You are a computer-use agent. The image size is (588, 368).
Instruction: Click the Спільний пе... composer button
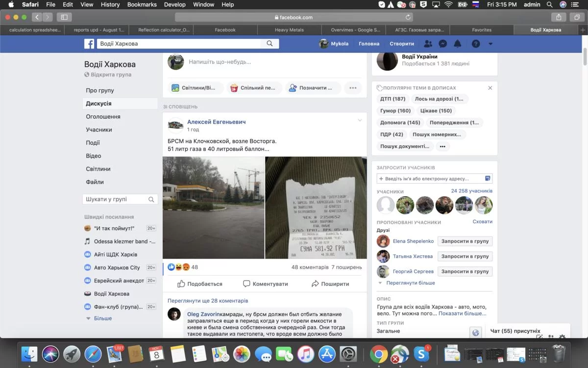click(x=254, y=88)
